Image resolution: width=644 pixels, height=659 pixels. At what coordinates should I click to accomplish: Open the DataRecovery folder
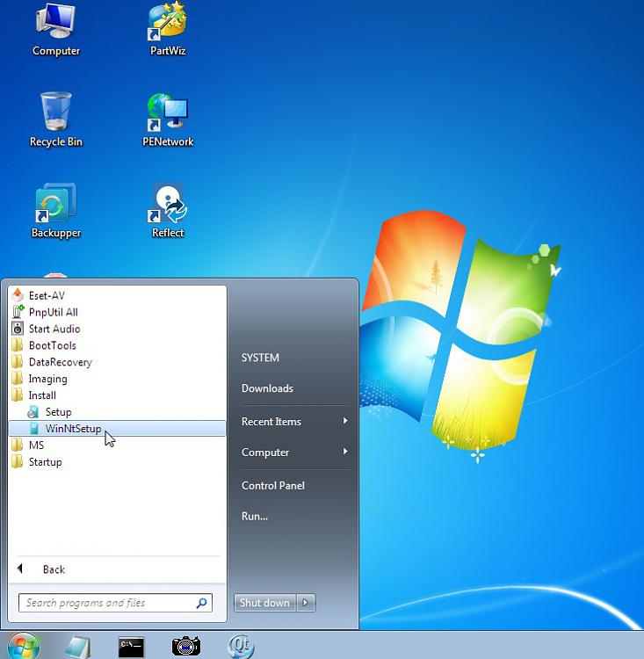[117, 362]
